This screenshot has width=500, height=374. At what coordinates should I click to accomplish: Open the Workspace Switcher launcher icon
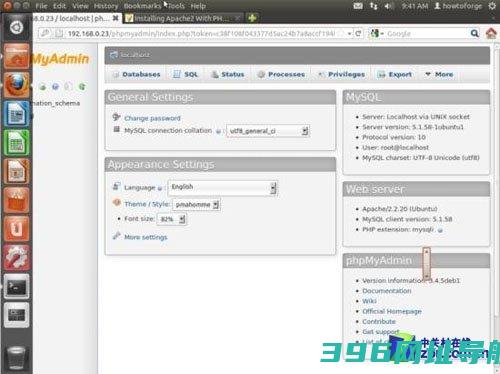pyautogui.click(x=16, y=315)
